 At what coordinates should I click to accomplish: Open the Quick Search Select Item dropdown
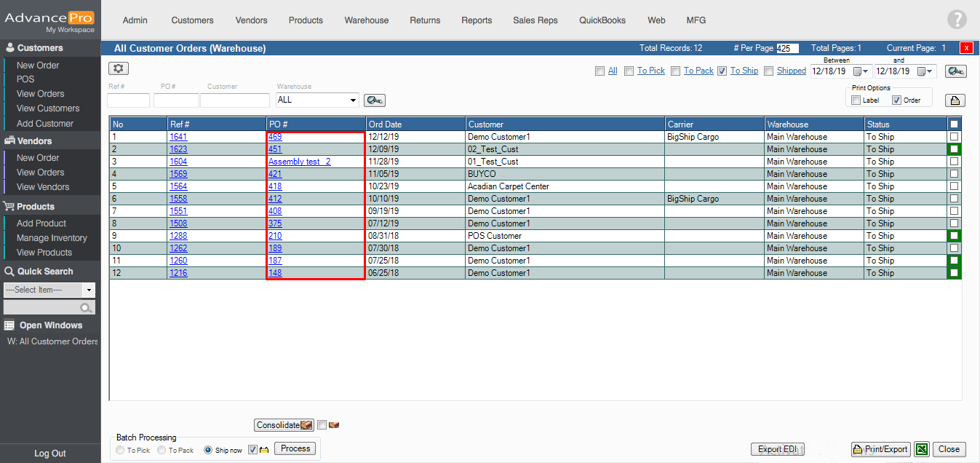pyautogui.click(x=89, y=290)
